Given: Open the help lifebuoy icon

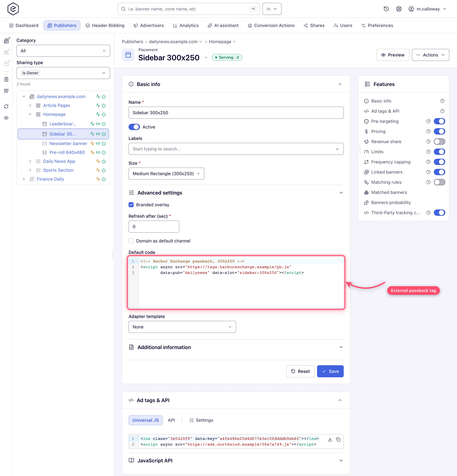Looking at the screenshot, I should tap(399, 9).
